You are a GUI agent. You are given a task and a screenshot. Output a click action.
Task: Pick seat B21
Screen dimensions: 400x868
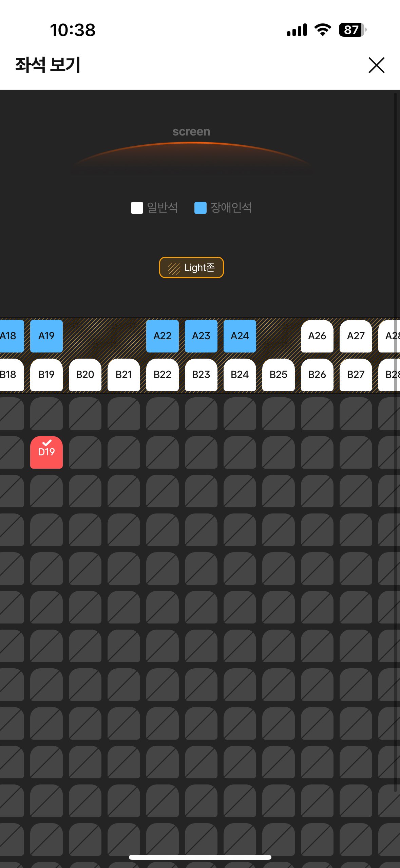[124, 375]
